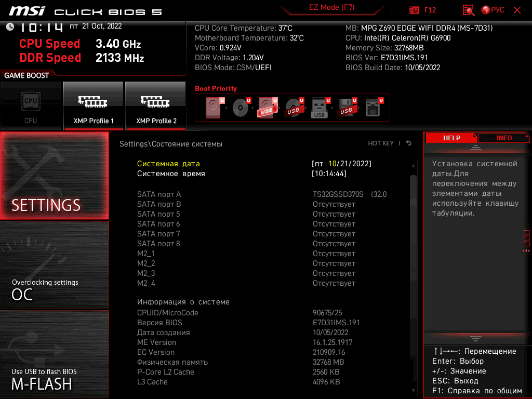532x399 pixels.
Task: Click the settings list scroll down arrow
Action: click(413, 391)
